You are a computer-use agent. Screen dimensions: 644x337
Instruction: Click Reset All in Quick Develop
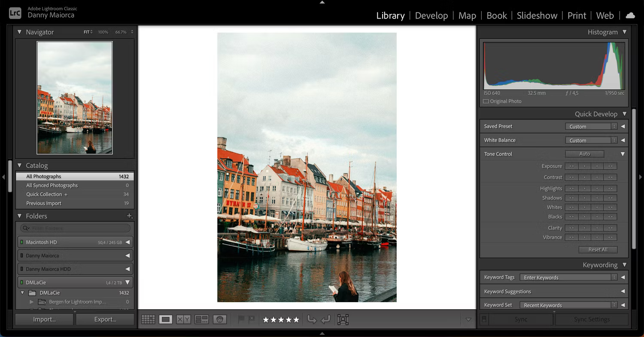click(x=598, y=249)
